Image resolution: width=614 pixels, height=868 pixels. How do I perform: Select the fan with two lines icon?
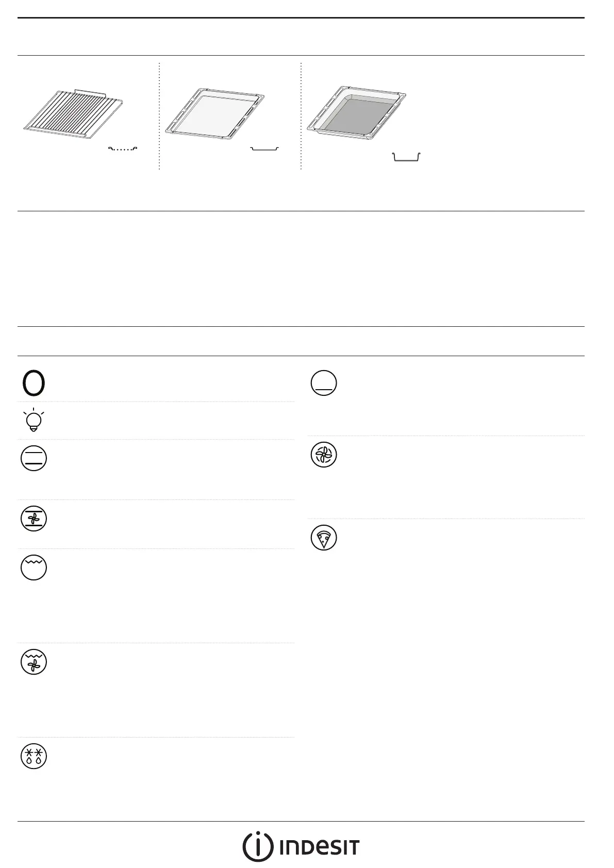tap(34, 519)
